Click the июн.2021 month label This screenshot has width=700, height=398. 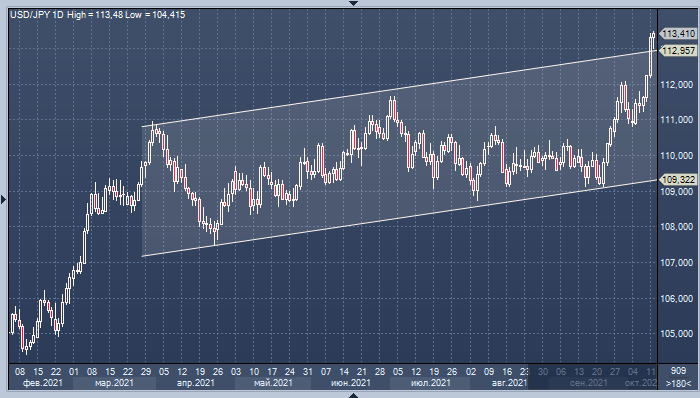click(351, 383)
